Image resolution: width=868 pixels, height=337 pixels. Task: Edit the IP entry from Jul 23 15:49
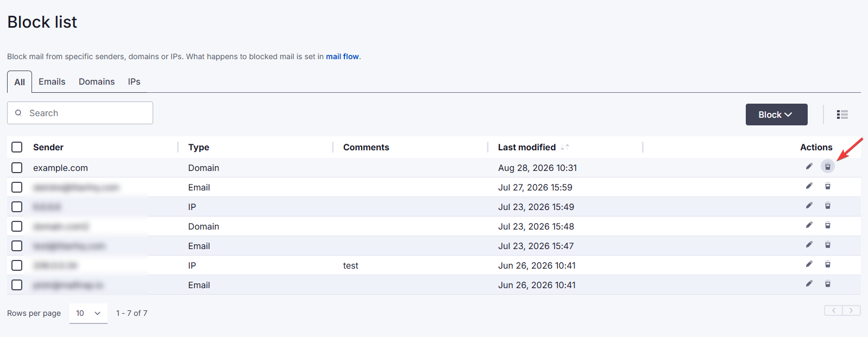pos(809,206)
